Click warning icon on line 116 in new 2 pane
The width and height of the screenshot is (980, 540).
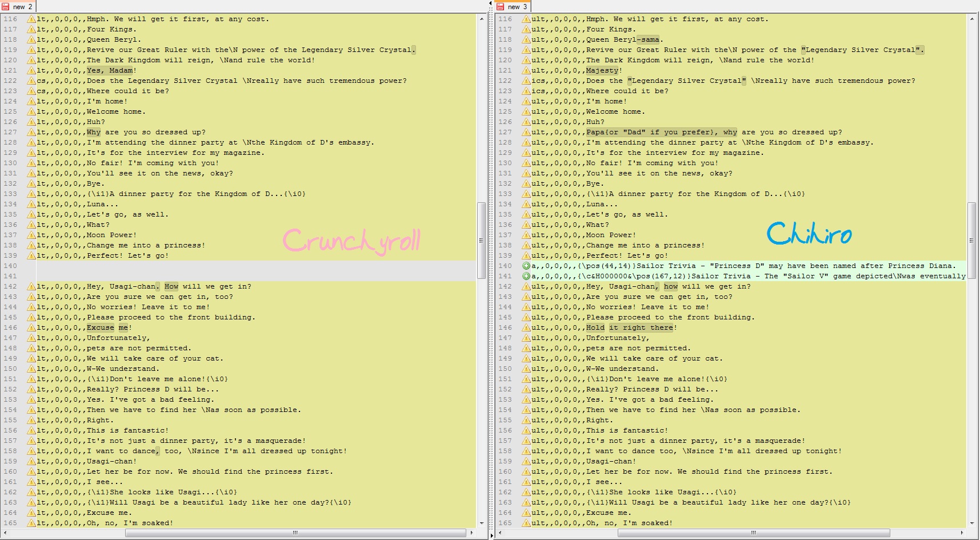coord(31,19)
